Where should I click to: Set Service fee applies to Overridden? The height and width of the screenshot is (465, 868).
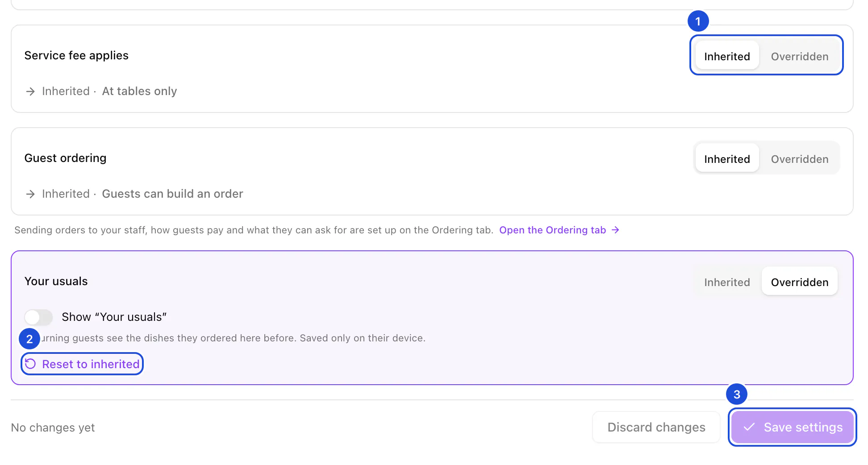[x=799, y=56]
